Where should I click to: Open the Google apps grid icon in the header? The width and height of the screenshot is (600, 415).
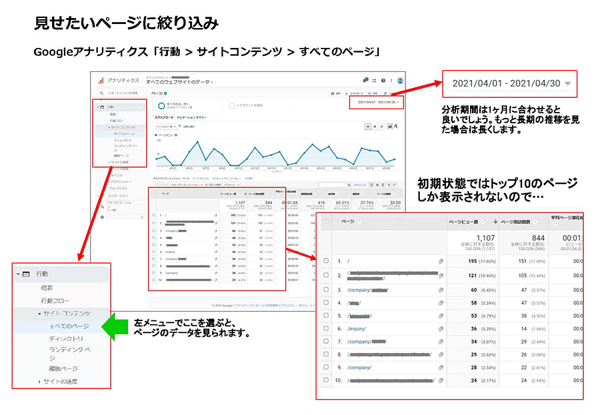[374, 80]
